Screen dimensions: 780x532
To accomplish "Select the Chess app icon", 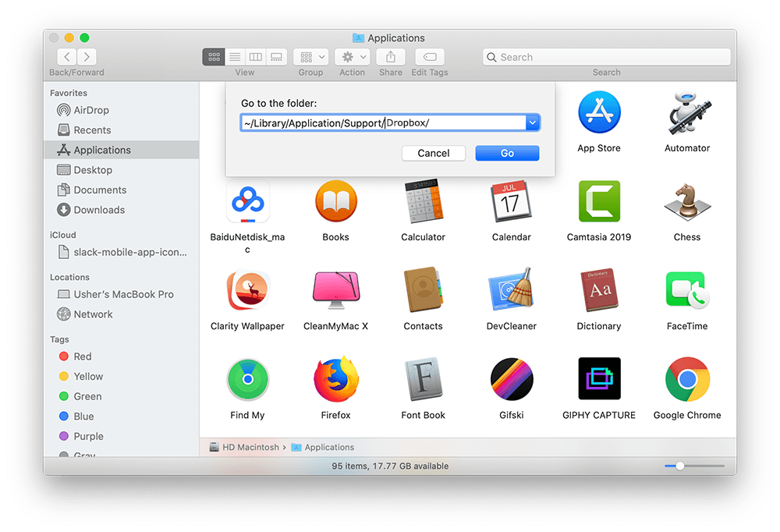I will (x=687, y=201).
